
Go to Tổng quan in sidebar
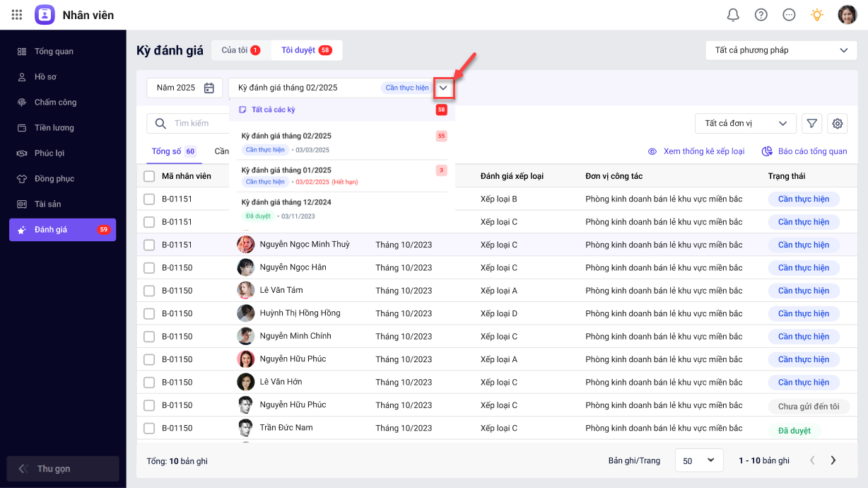point(62,52)
